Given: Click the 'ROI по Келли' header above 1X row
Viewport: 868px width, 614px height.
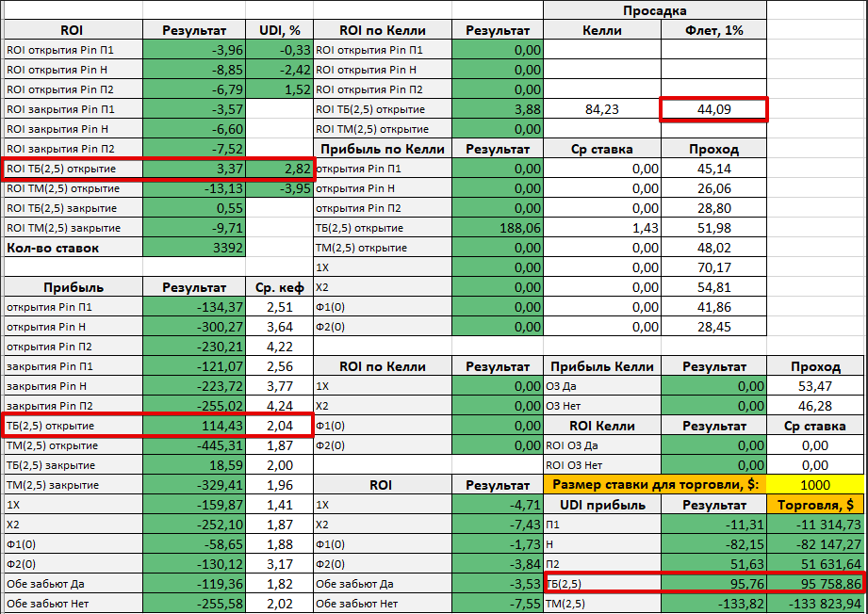Looking at the screenshot, I should point(383,366).
